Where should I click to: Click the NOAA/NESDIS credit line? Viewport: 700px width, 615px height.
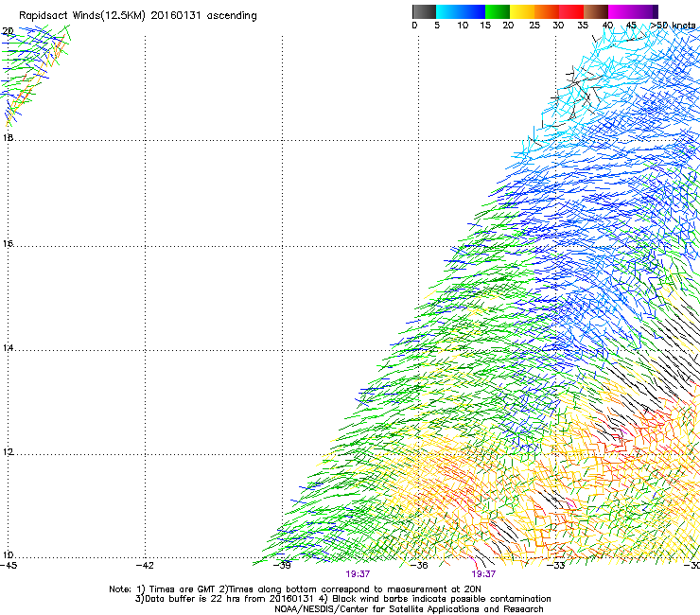pyautogui.click(x=409, y=609)
